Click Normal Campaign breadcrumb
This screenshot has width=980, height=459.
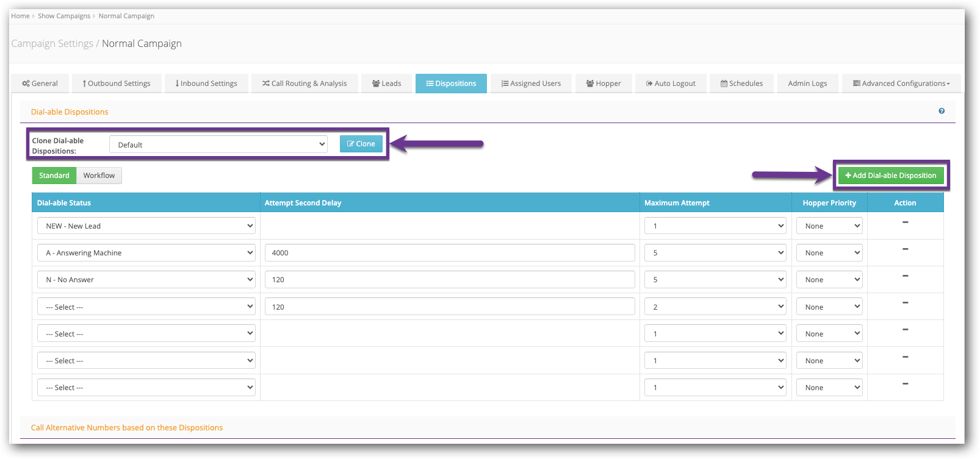126,16
